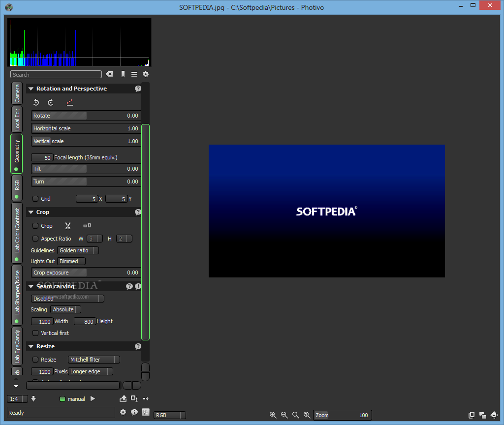Enable the Grid checkbox
Screen dimensions: 504x425
[x=35, y=199]
